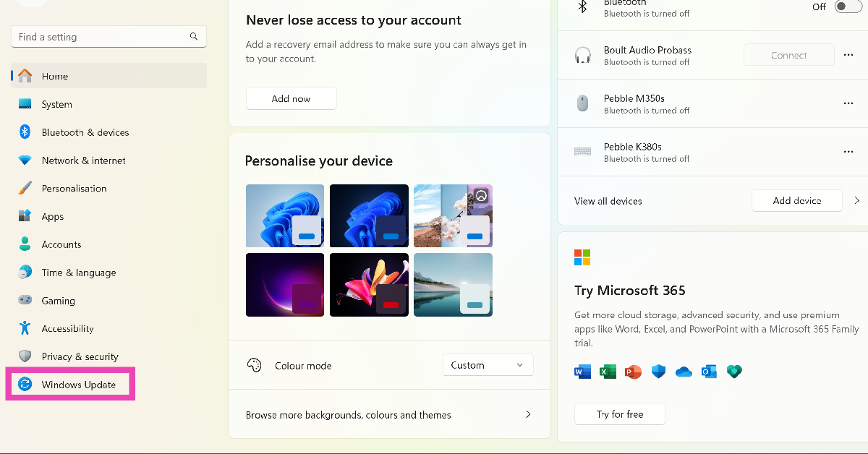868x454 pixels.
Task: Click Never lose access to your account heading
Action: [354, 20]
